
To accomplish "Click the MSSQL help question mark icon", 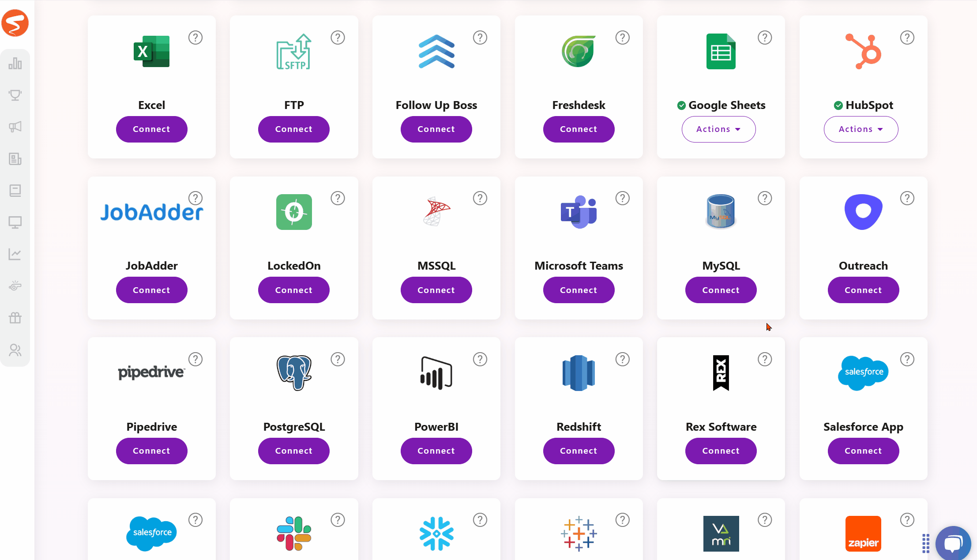I will tap(480, 198).
